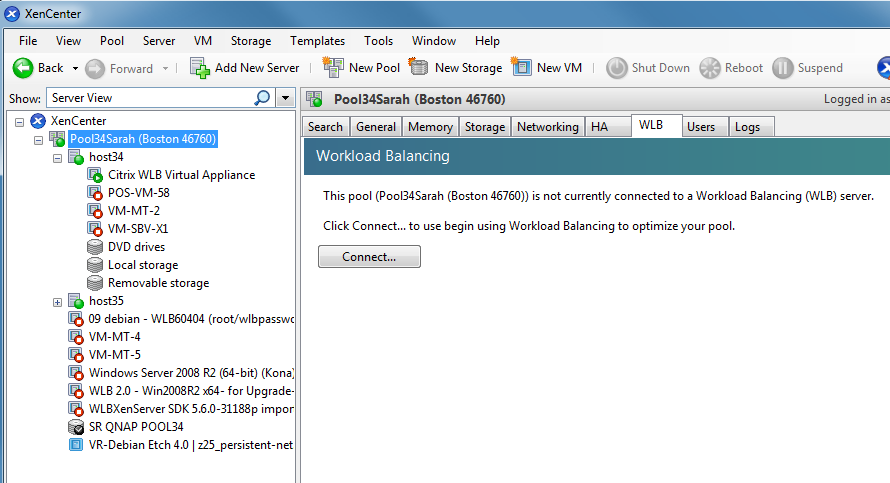
Task: Click the Citrix WLB Virtual Appliance VM icon
Action: (x=95, y=175)
